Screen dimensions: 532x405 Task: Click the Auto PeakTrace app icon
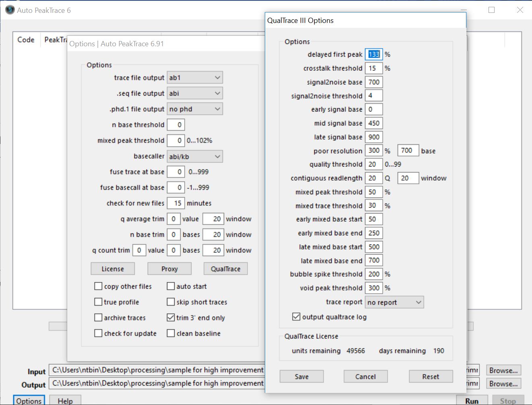click(10, 10)
